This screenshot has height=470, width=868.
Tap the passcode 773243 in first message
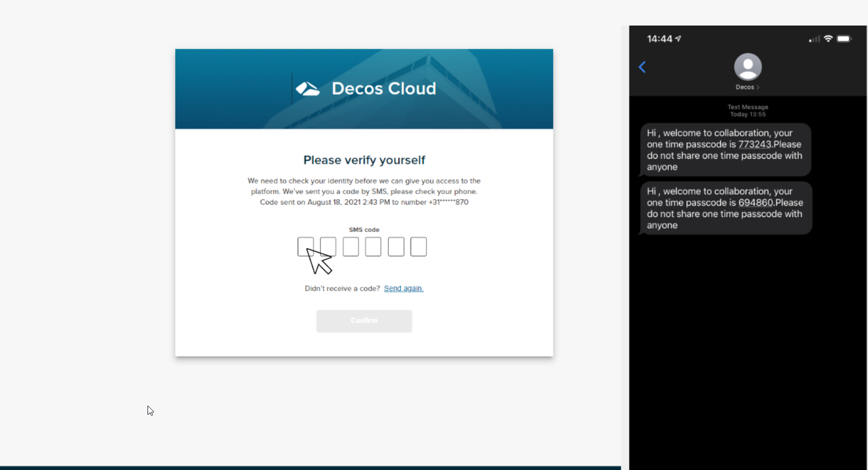click(x=755, y=144)
